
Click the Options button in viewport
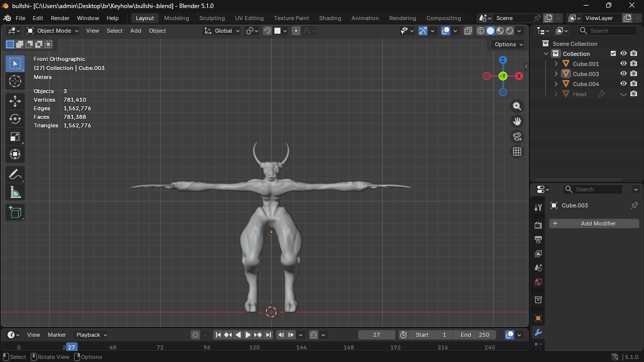509,44
